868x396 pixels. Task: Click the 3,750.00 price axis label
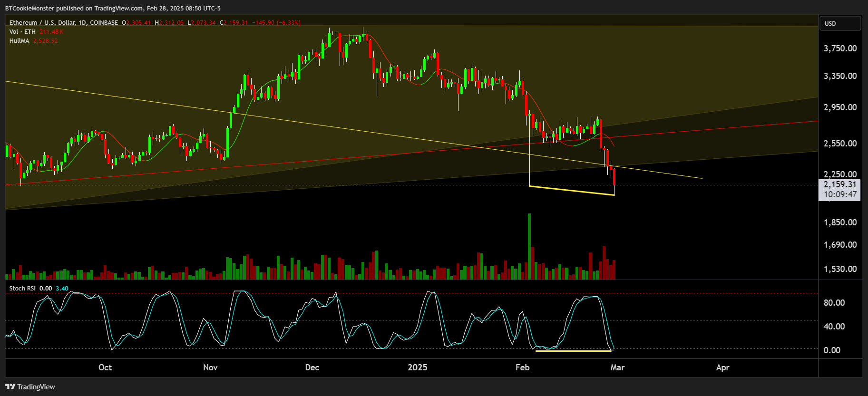(x=840, y=48)
